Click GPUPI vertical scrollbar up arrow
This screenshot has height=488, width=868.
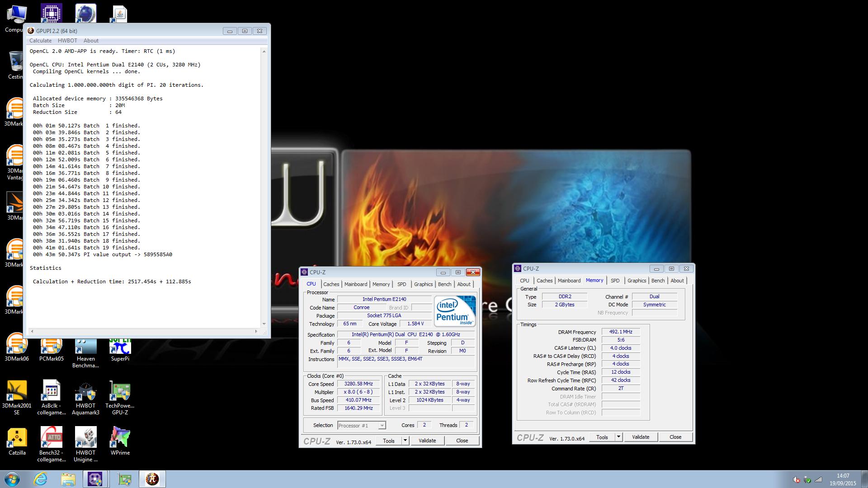(264, 51)
